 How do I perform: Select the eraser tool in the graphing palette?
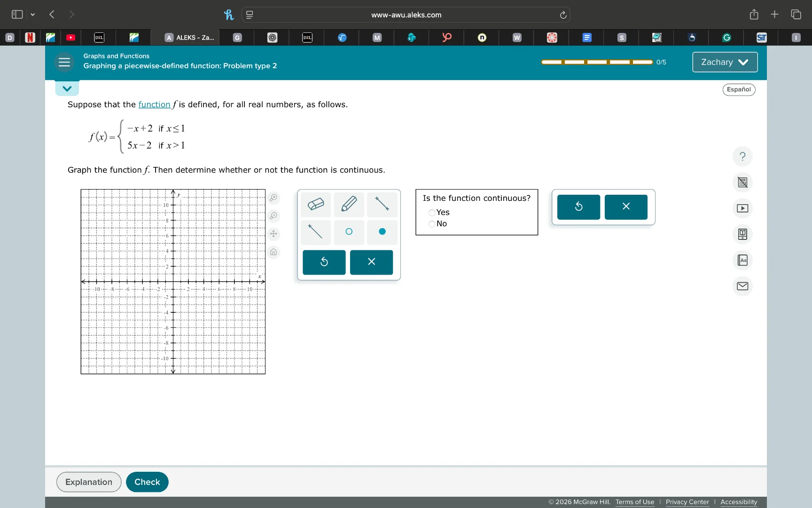(315, 205)
